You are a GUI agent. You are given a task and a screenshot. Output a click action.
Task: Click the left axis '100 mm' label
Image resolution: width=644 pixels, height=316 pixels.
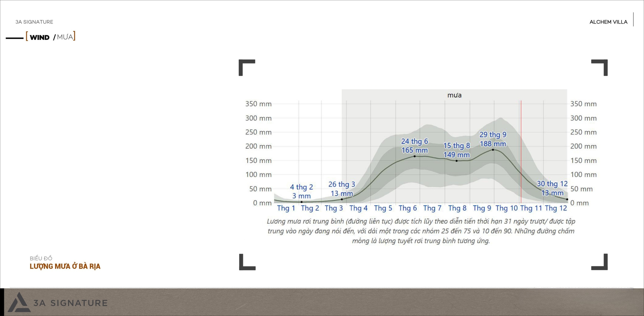258,175
